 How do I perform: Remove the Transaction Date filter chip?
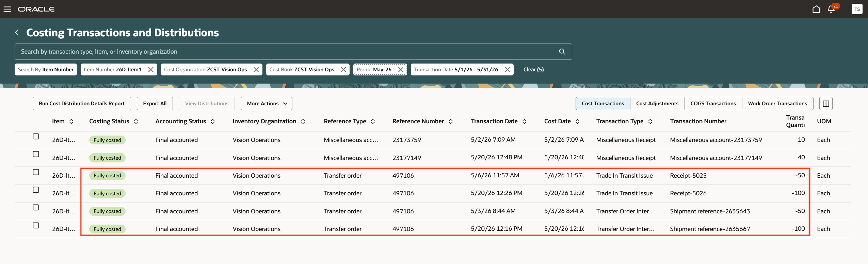(507, 70)
